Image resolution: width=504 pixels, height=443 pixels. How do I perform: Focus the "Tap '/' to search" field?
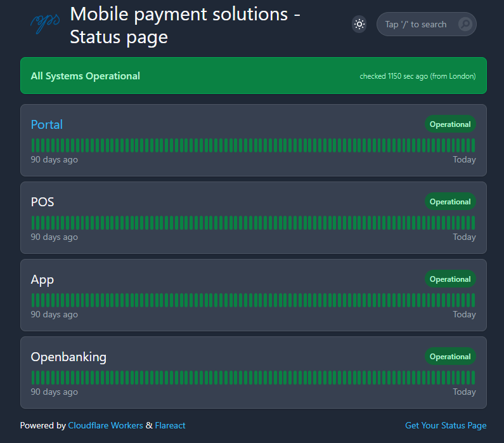(426, 24)
